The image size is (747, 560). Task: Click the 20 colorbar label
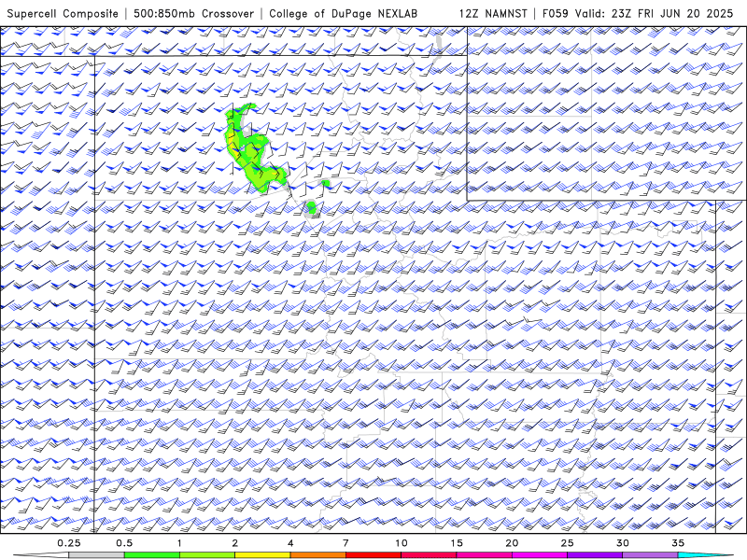click(x=512, y=543)
